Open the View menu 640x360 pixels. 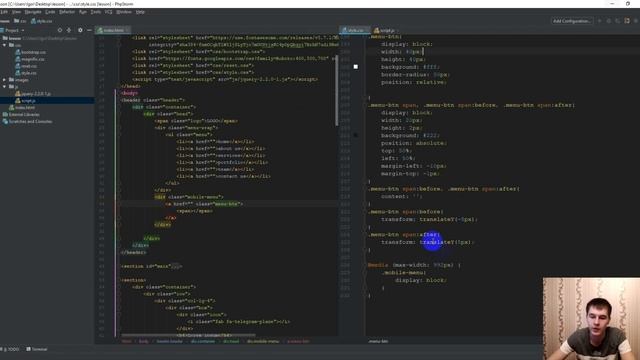point(16,12)
